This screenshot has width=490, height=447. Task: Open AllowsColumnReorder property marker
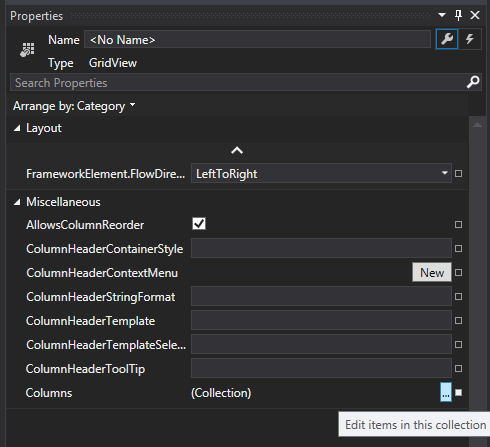click(458, 224)
